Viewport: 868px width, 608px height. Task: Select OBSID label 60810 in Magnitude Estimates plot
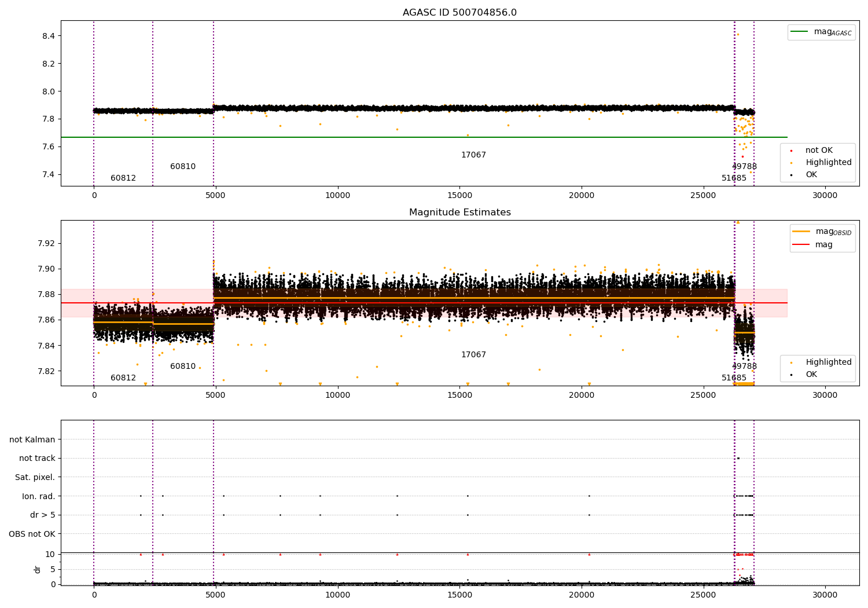[x=183, y=367]
